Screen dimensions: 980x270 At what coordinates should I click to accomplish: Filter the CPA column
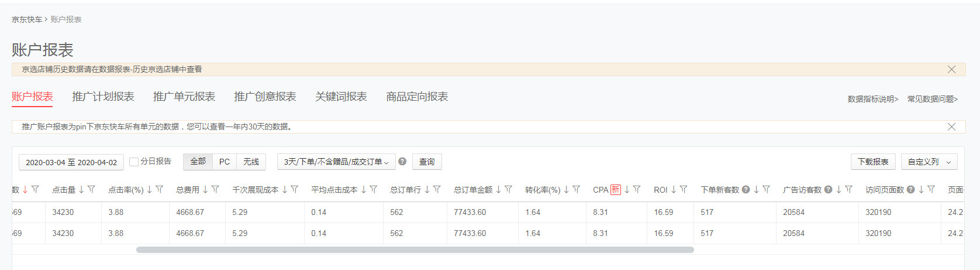pyautogui.click(x=637, y=189)
